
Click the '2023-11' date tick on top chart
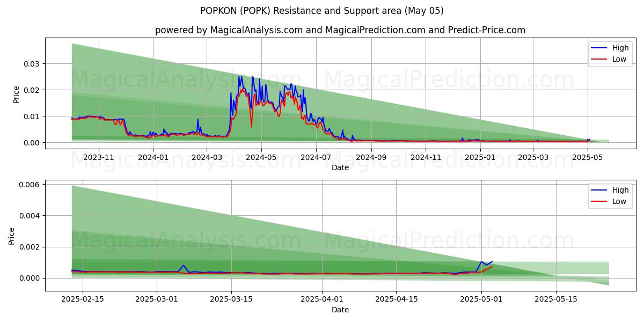(99, 157)
